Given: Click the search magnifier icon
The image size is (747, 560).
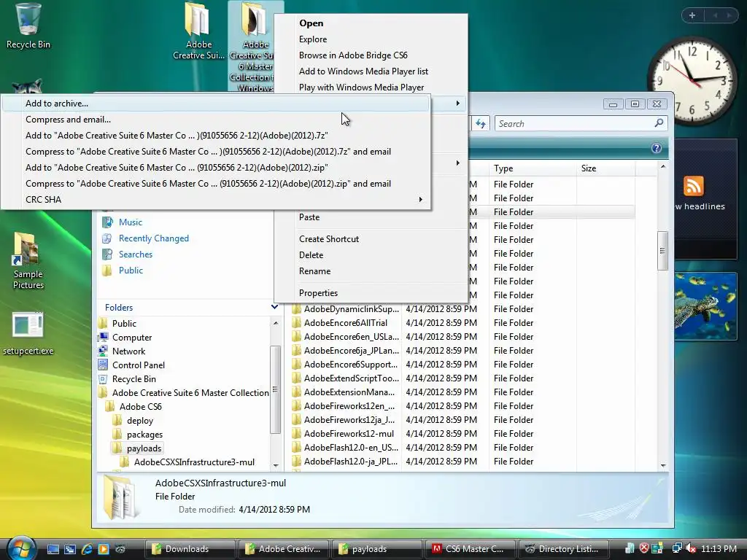Looking at the screenshot, I should pyautogui.click(x=659, y=123).
